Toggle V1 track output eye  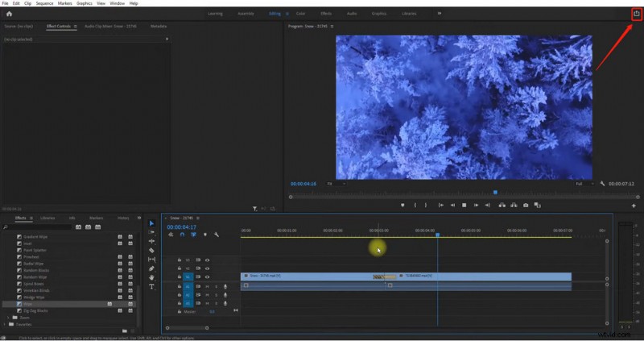207,277
